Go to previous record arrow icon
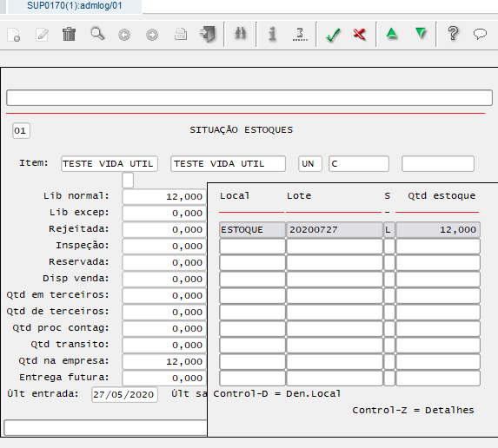498x448 pixels. pos(124,35)
